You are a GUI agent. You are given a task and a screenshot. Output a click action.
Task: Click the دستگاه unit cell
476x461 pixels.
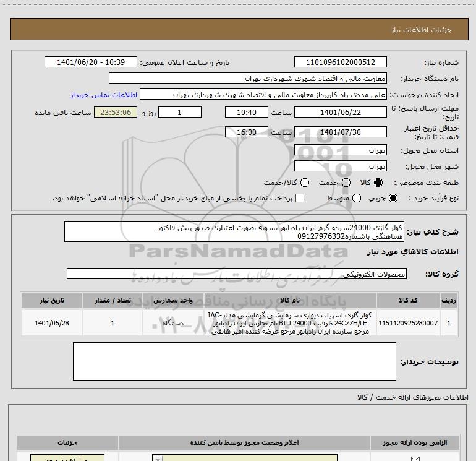(x=173, y=323)
